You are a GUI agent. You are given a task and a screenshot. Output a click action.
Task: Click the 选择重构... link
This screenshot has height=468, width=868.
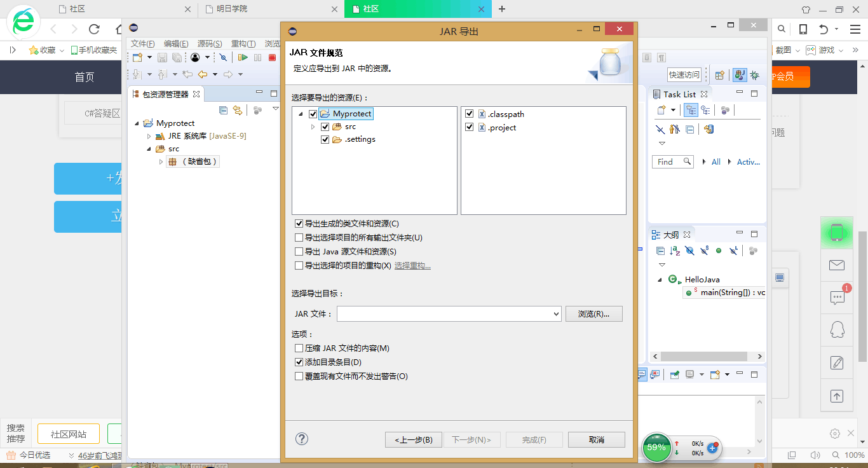pos(412,265)
